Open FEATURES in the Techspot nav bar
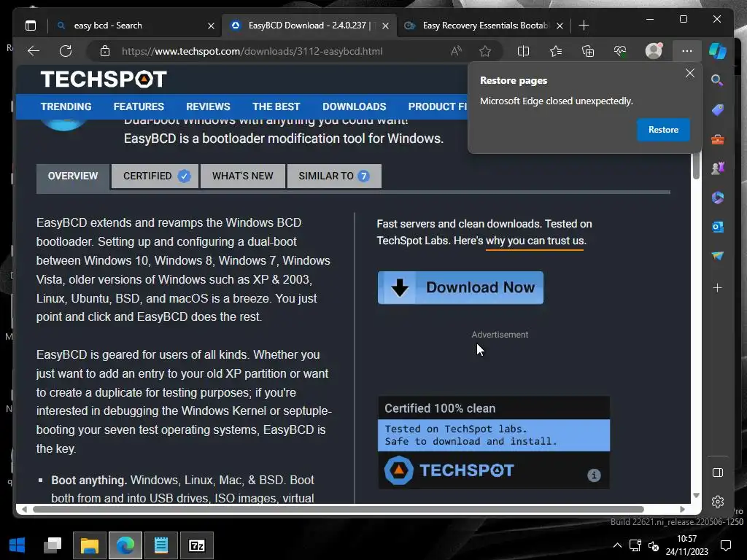The image size is (747, 560). click(x=139, y=106)
